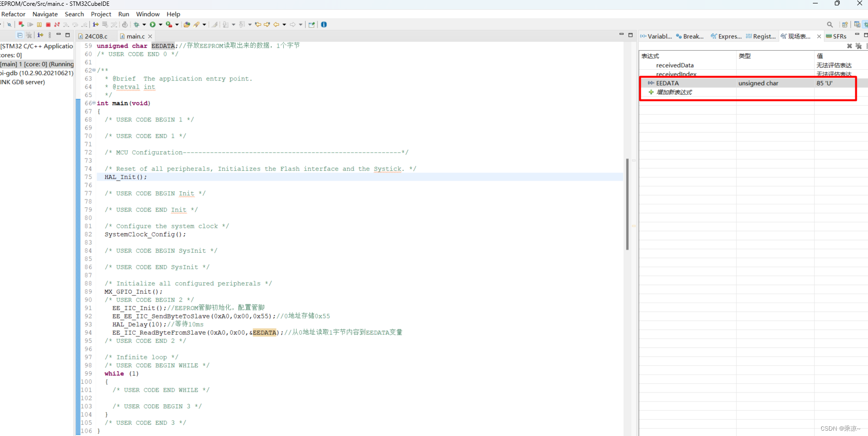Collapse main function fold at line 66
The height and width of the screenshot is (436, 868).
pyautogui.click(x=94, y=103)
